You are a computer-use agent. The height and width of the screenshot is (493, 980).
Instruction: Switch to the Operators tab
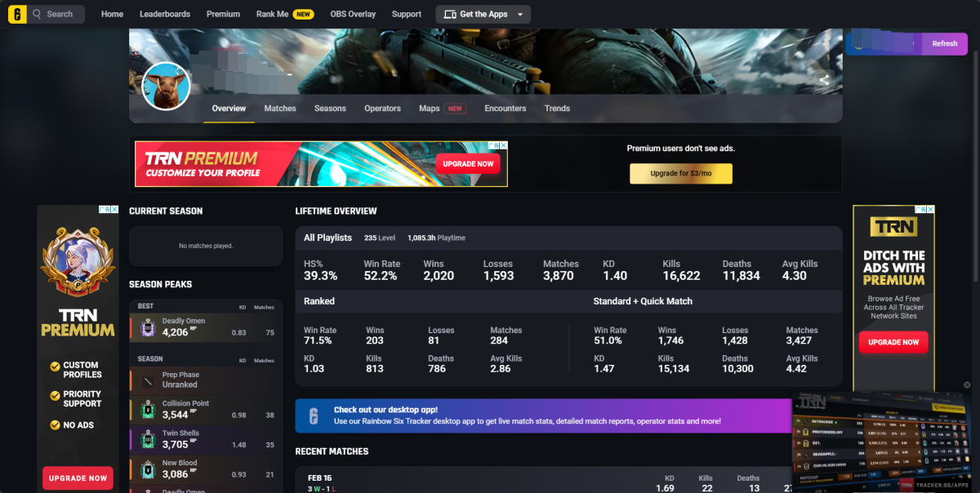coord(382,109)
